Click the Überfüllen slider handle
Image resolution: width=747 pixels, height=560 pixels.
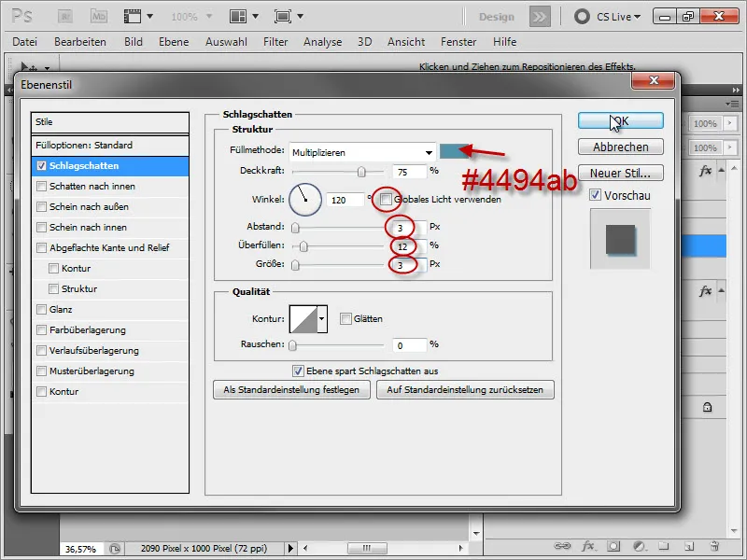303,246
